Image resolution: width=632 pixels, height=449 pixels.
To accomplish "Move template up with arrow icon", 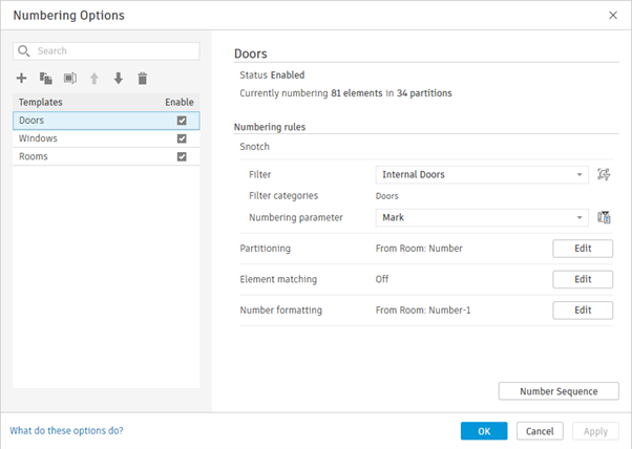I will [94, 78].
